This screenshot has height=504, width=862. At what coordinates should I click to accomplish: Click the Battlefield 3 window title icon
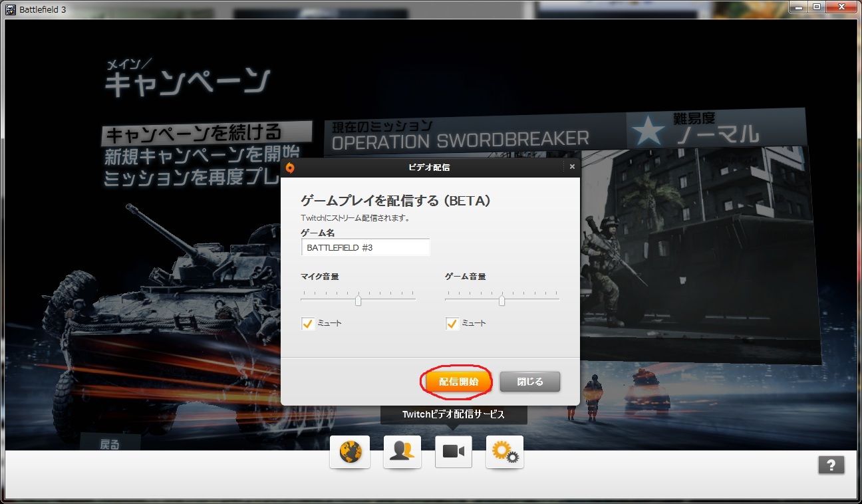tap(11, 9)
